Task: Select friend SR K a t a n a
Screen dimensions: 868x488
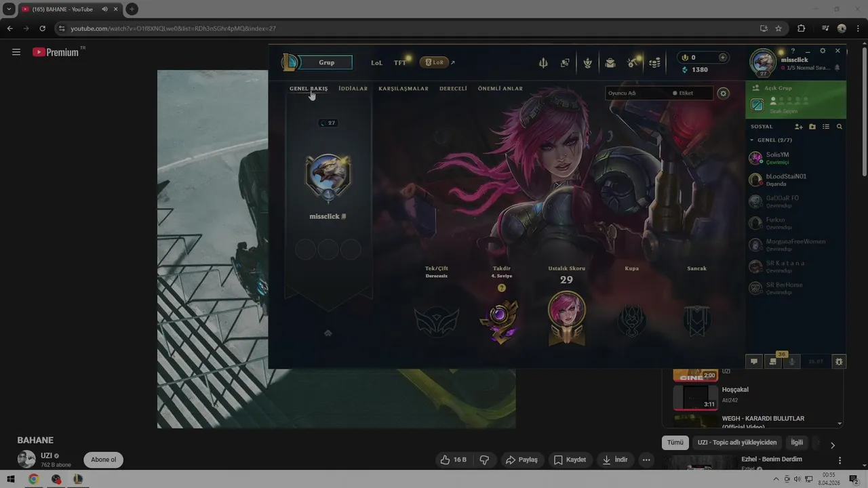Action: 795,266
